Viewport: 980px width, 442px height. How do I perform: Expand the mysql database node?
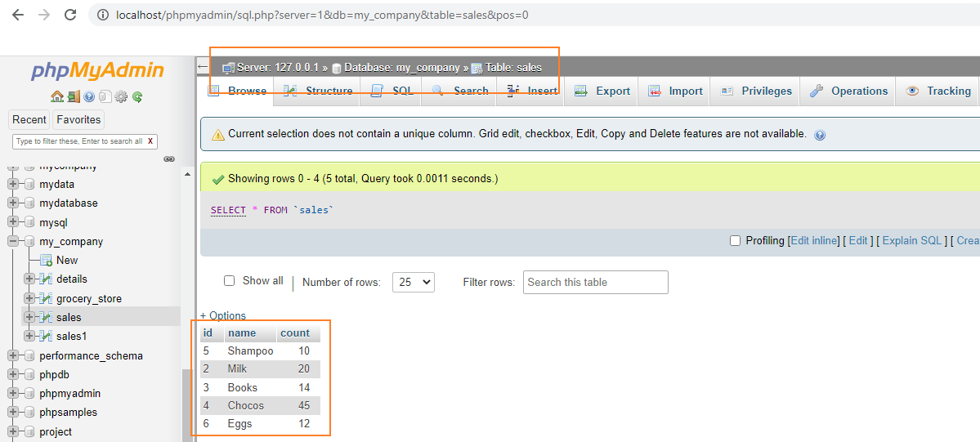click(12, 222)
